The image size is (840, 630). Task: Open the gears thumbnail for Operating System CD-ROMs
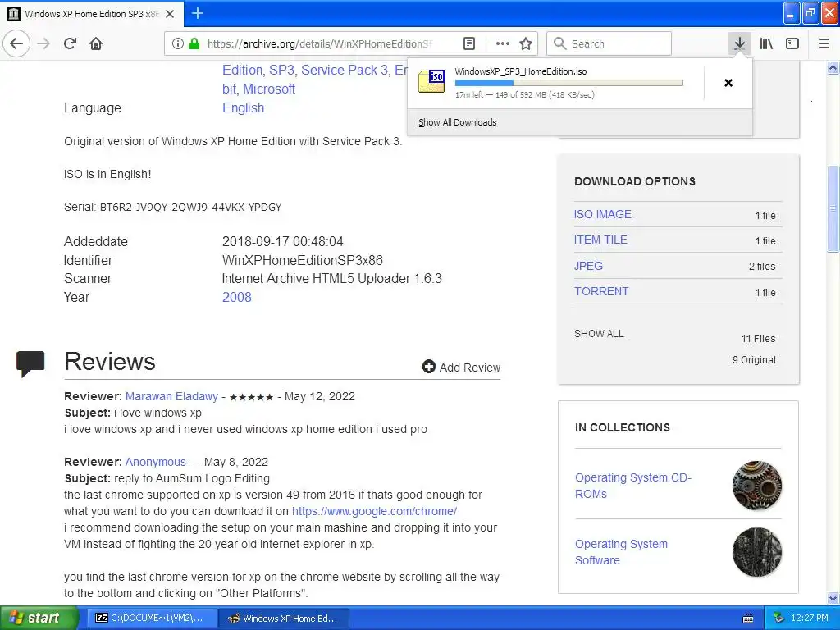[756, 486]
